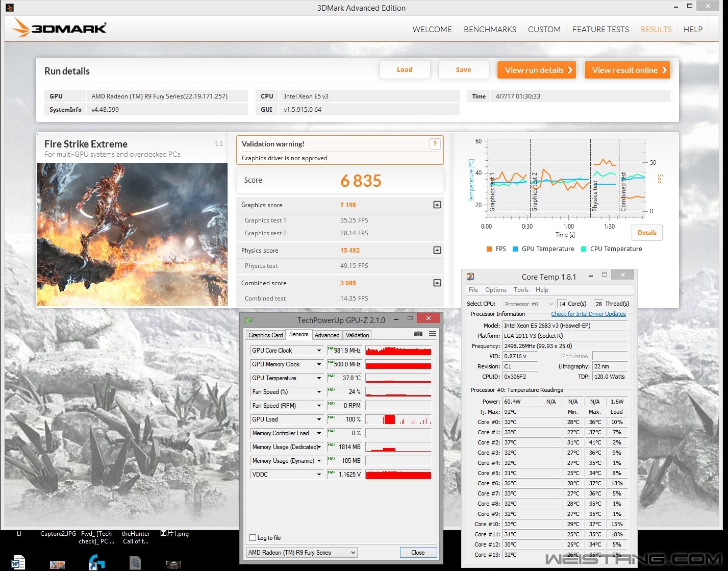Open the VDDC sensor dropdown

tap(319, 475)
